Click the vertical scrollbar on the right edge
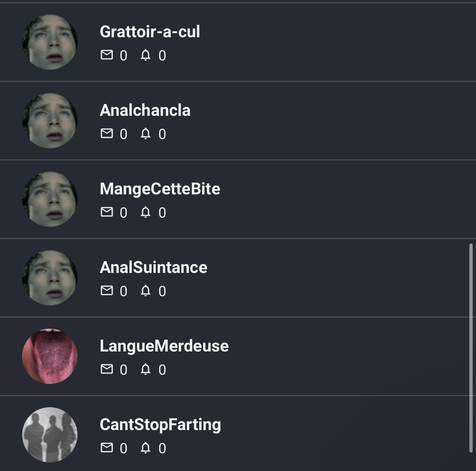 (x=471, y=348)
